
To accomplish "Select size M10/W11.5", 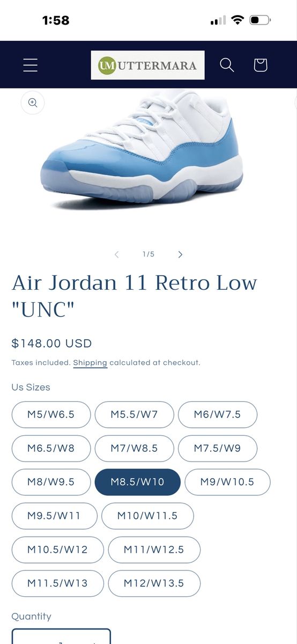I will tap(147, 516).
